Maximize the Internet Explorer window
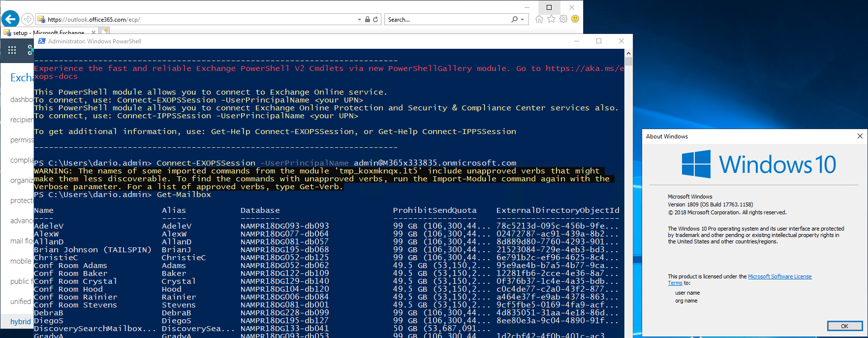 pos(549,7)
